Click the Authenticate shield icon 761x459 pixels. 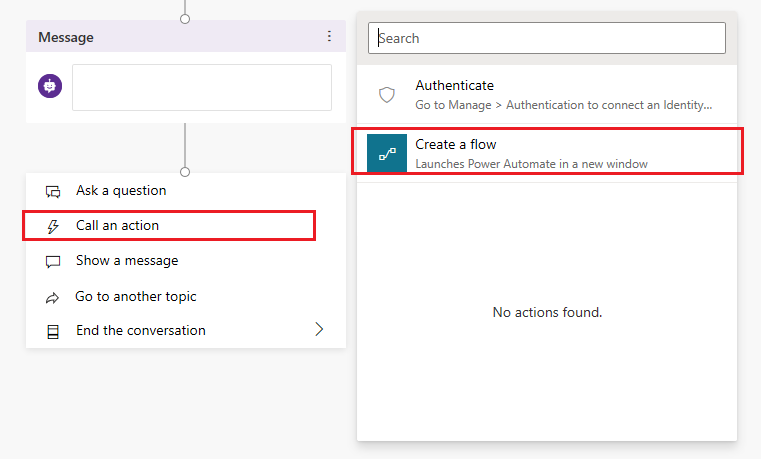point(387,95)
